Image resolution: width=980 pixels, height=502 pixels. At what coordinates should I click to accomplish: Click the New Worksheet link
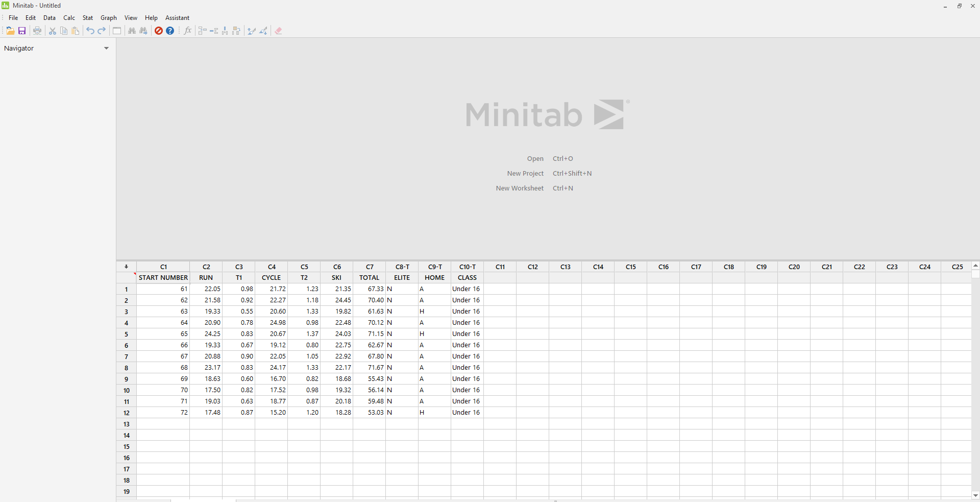[x=519, y=188]
